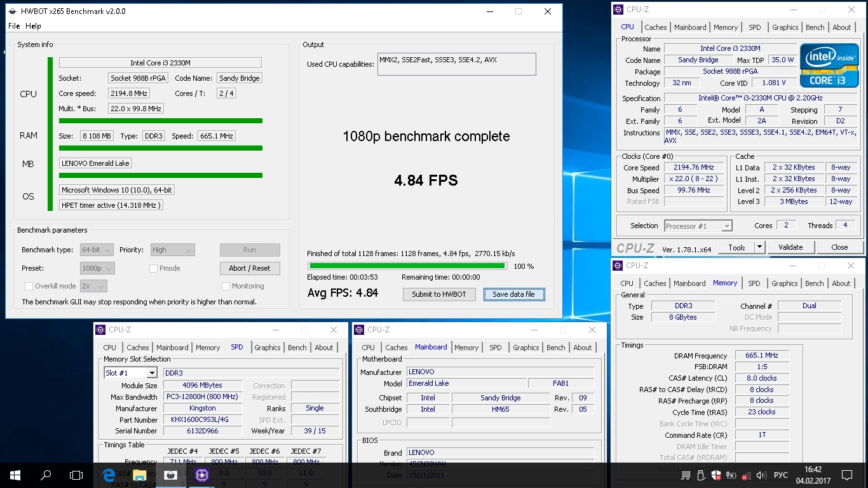This screenshot has height=488, width=868.
Task: Open the volume speaker tray icon
Action: tap(761, 475)
